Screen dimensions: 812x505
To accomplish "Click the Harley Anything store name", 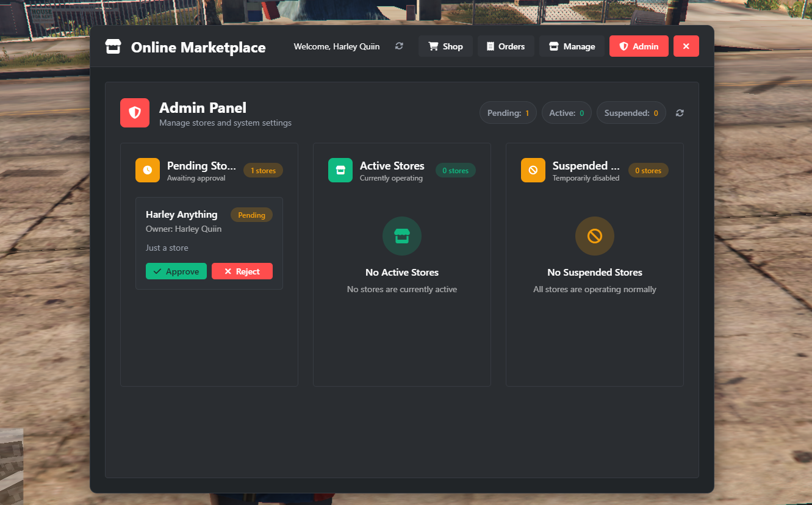I will (182, 215).
